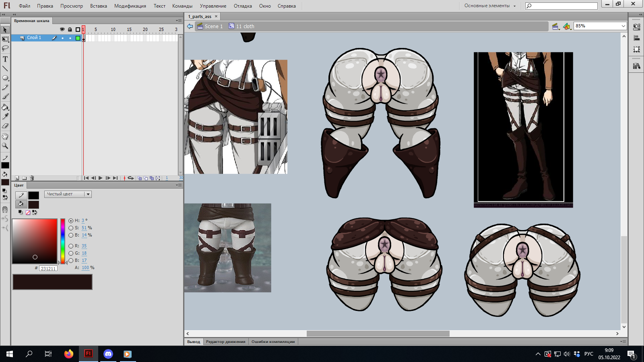This screenshot has height=362, width=644.
Task: Select the Hand tool
Action: coord(5,136)
